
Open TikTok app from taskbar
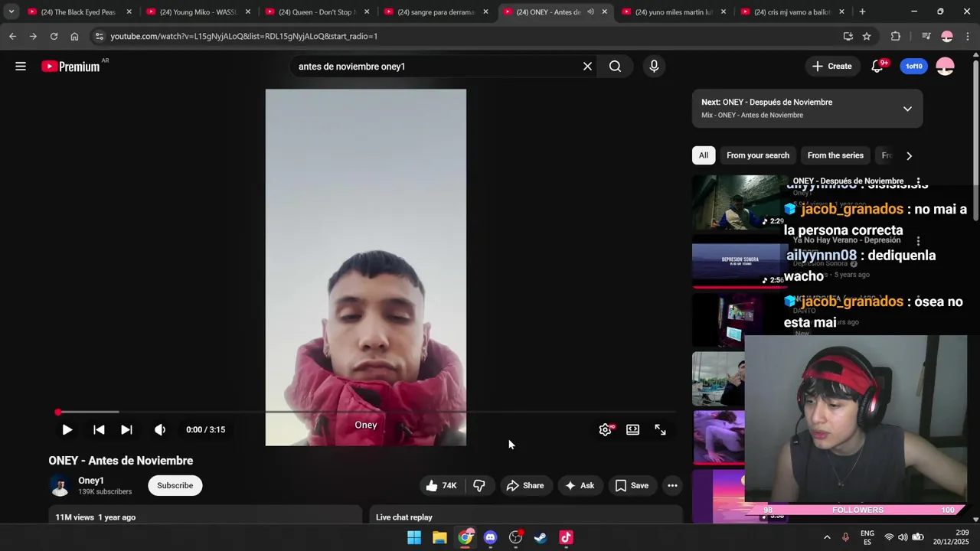click(x=566, y=537)
